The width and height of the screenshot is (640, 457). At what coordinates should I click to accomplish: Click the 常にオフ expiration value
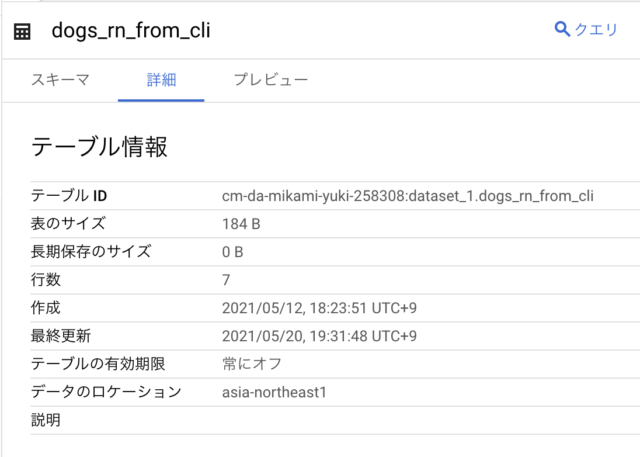coord(252,364)
